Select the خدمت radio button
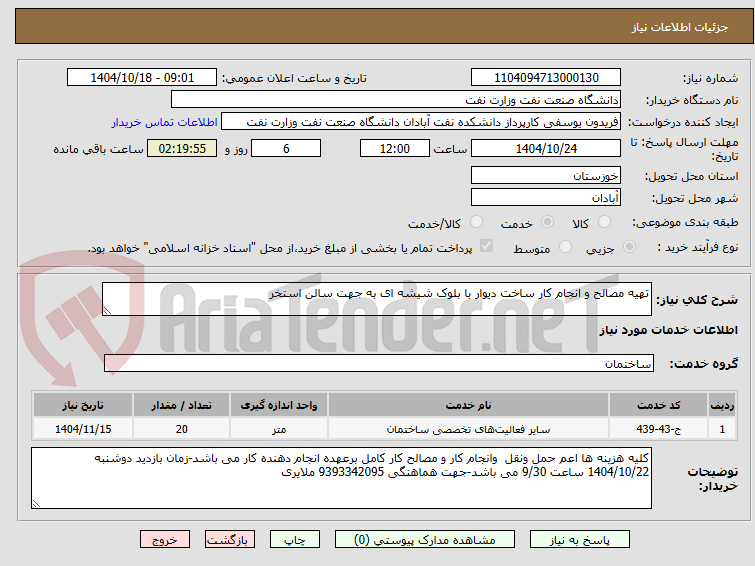The width and height of the screenshot is (755, 566). click(x=547, y=222)
